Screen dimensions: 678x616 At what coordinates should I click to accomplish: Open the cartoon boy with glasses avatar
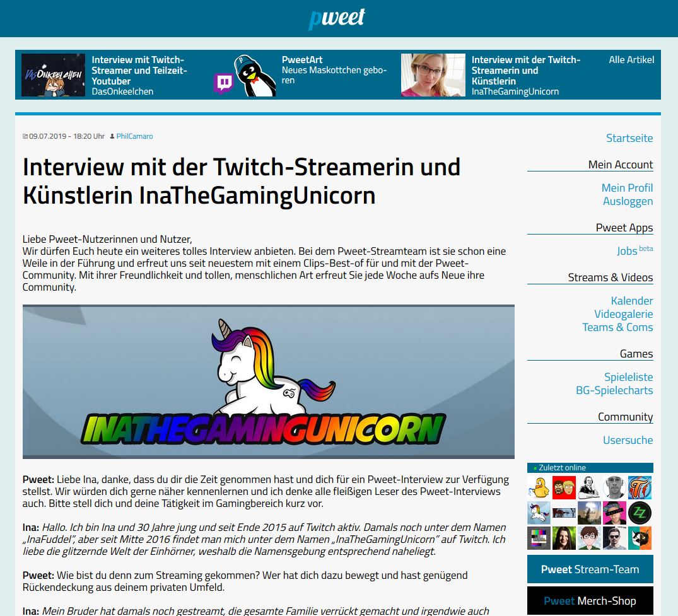point(589,538)
